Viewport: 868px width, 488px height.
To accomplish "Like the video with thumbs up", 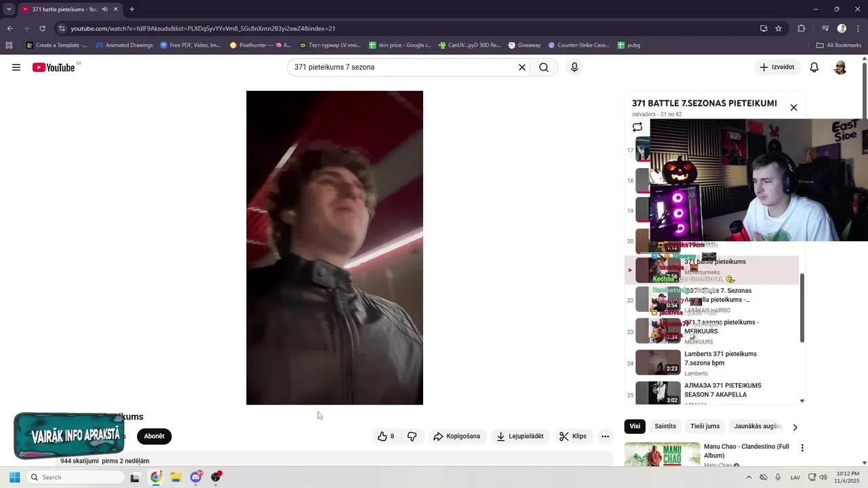I will point(386,436).
